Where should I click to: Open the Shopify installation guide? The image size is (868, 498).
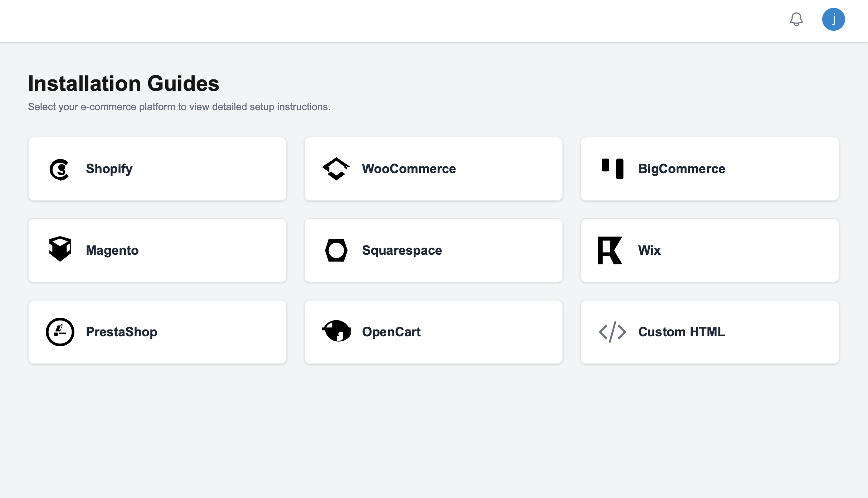(157, 169)
